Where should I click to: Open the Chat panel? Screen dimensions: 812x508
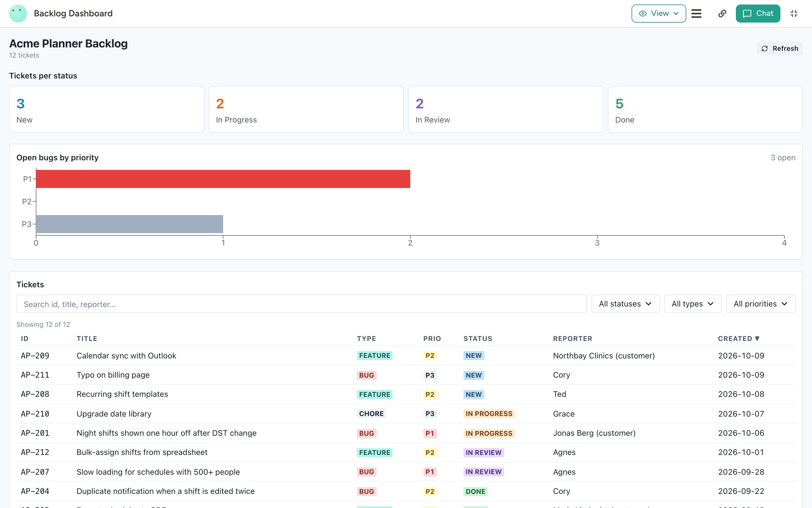758,14
